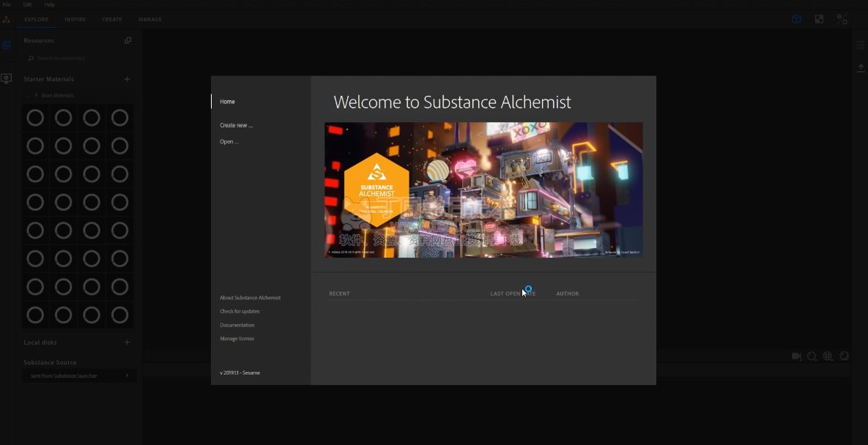
Task: Click the camera icon in viewport toolbar
Action: [796, 356]
